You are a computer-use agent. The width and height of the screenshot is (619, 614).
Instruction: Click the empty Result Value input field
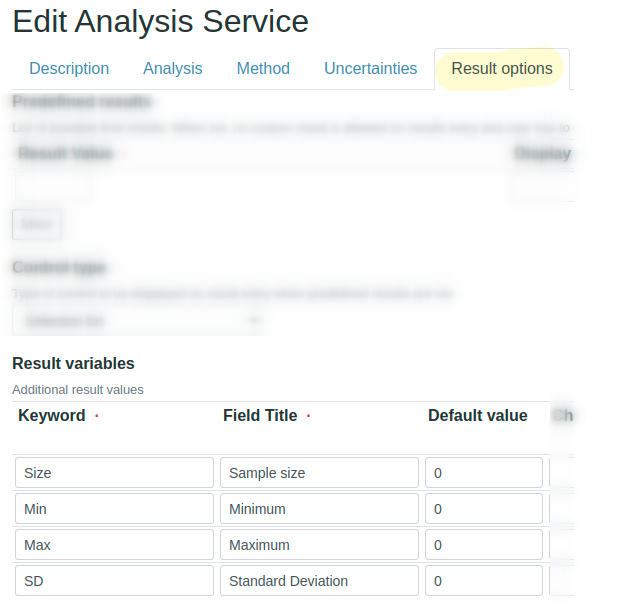pos(53,187)
